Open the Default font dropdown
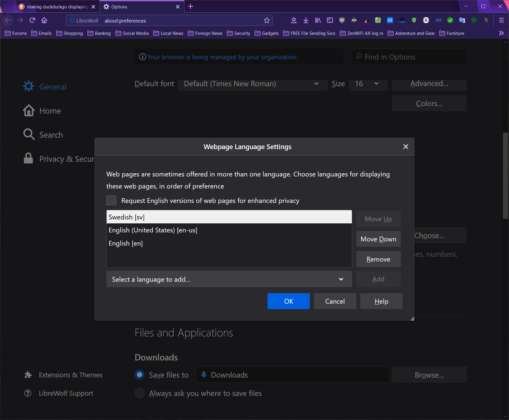509x420 pixels. 252,84
